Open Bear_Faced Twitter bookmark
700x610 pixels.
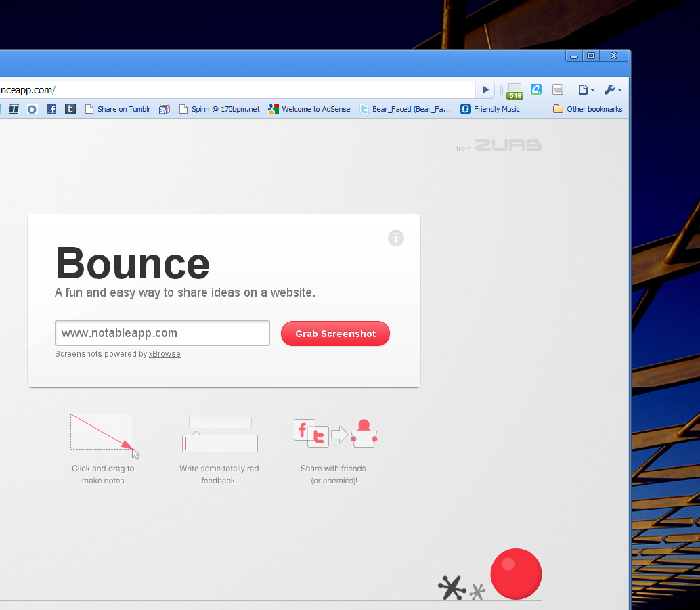point(406,109)
